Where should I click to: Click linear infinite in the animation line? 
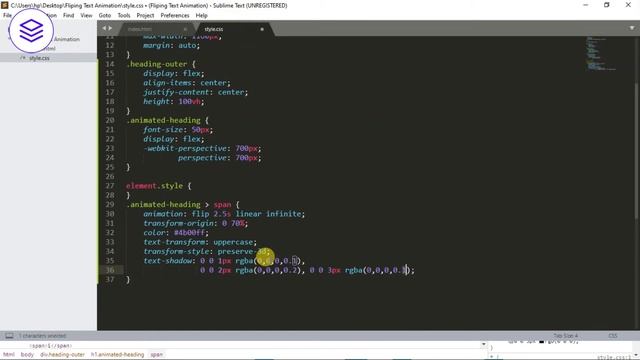pyautogui.click(x=268, y=214)
